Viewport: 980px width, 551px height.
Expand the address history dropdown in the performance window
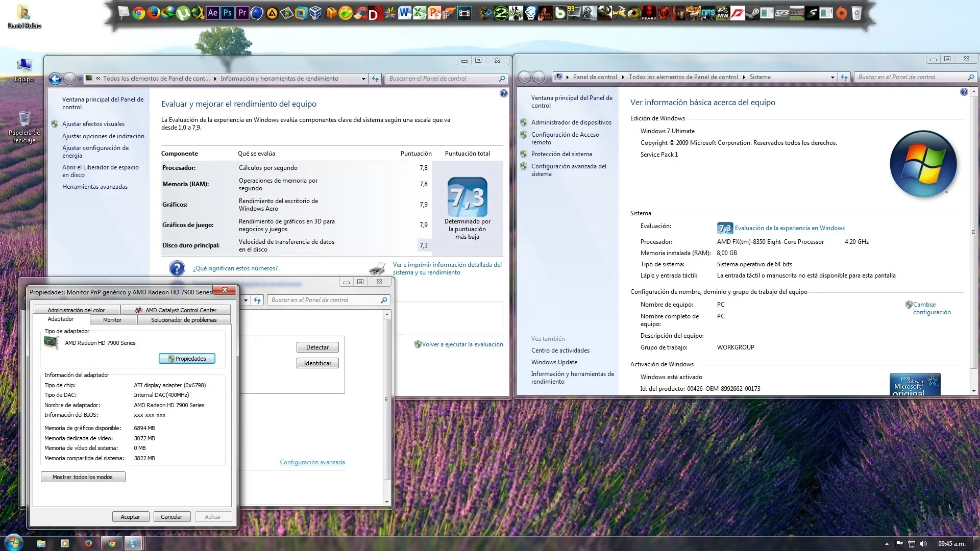coord(363,79)
